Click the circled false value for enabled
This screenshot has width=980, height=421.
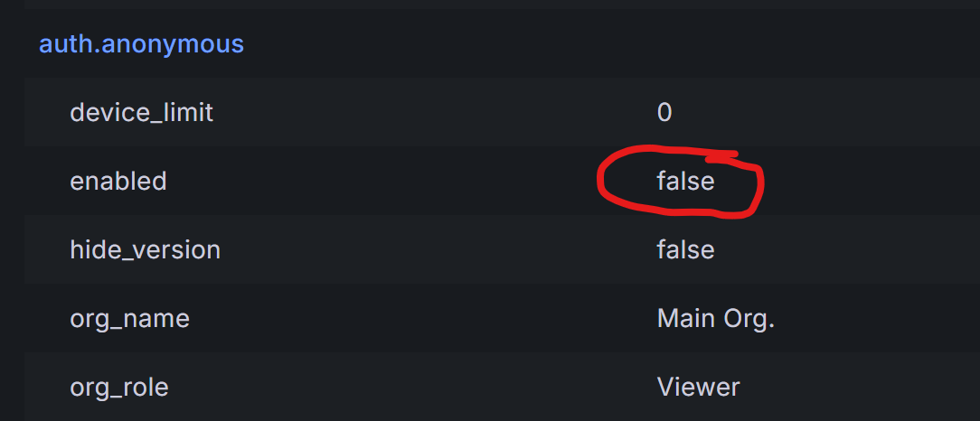[x=685, y=182]
